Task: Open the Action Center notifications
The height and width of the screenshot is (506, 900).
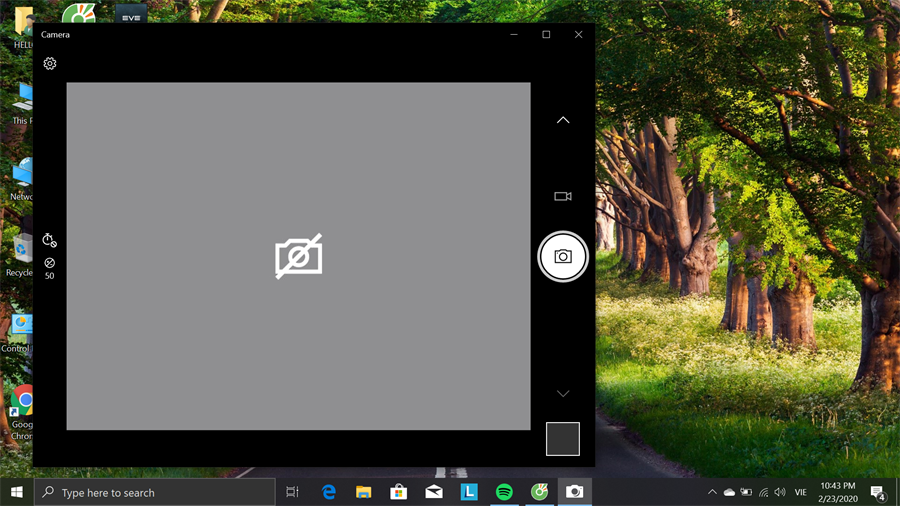Action: pos(877,492)
